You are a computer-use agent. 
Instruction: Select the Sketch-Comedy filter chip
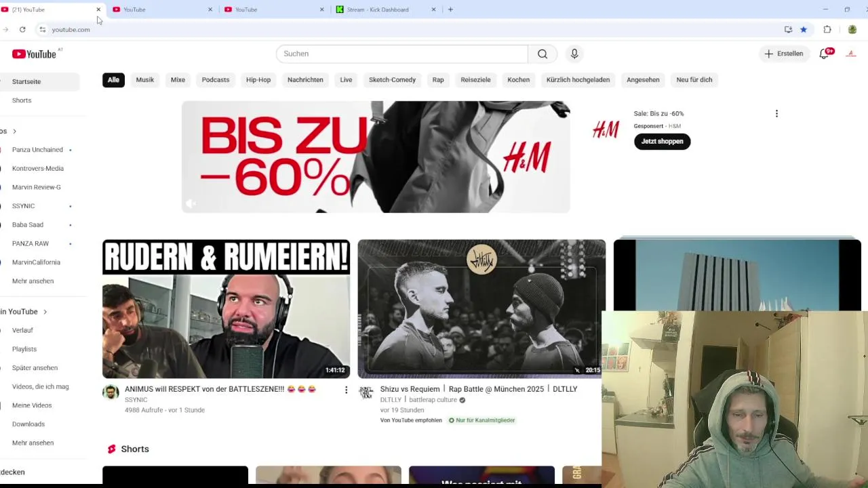pyautogui.click(x=392, y=80)
